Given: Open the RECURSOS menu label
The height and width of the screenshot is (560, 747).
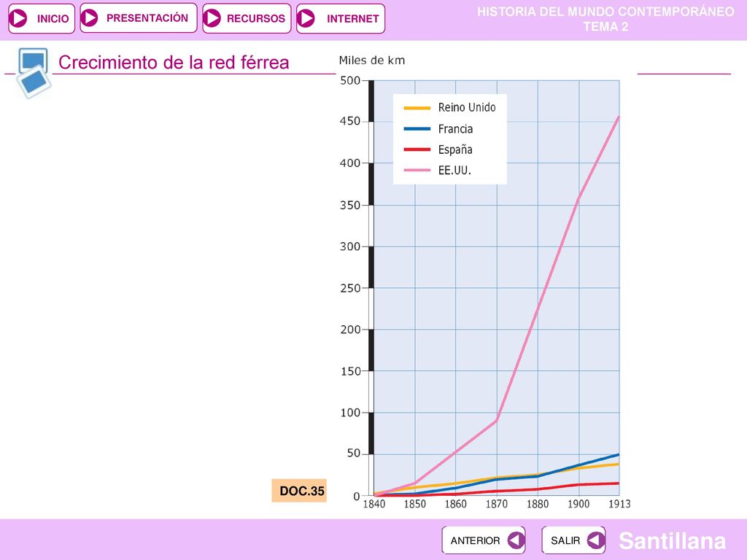Looking at the screenshot, I should (256, 19).
